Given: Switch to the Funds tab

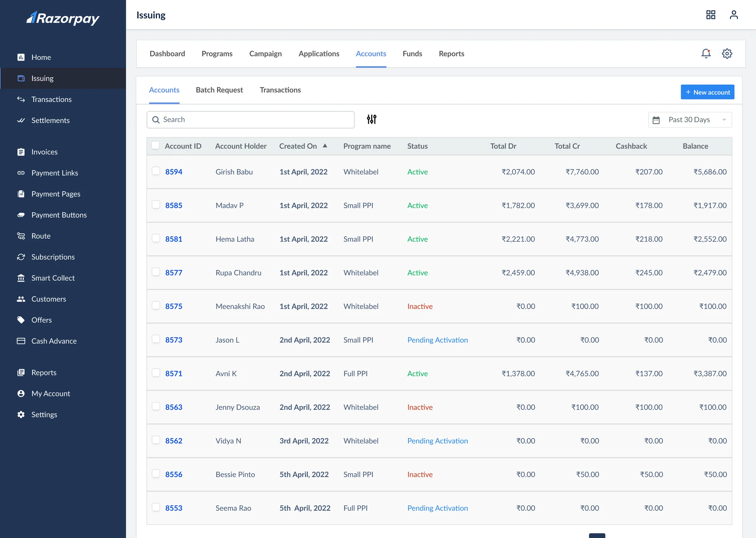Looking at the screenshot, I should click(412, 53).
